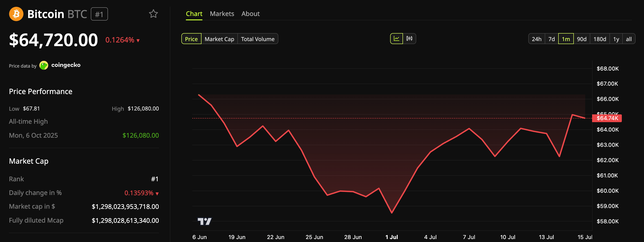Image resolution: width=644 pixels, height=242 pixels.
Task: Click the Market Cap section heading
Action: (x=29, y=161)
